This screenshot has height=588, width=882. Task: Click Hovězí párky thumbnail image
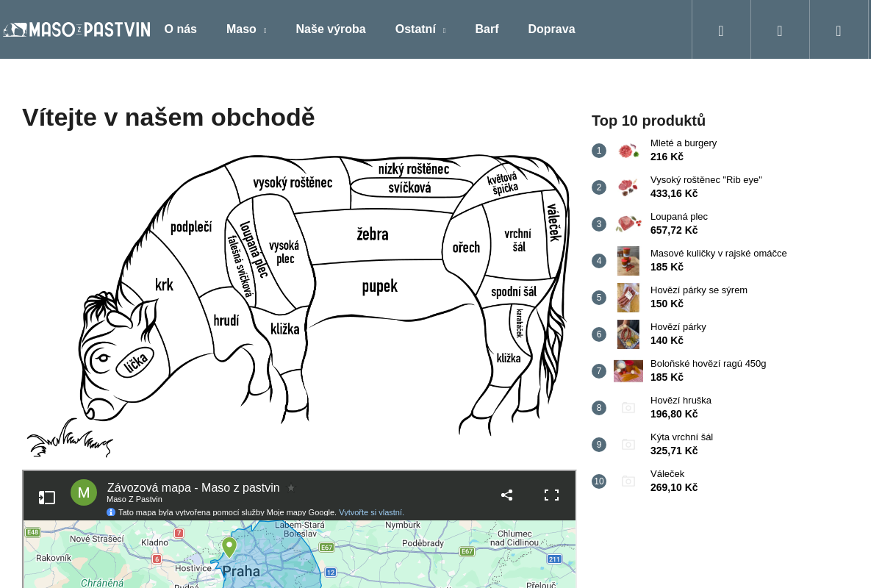628,334
